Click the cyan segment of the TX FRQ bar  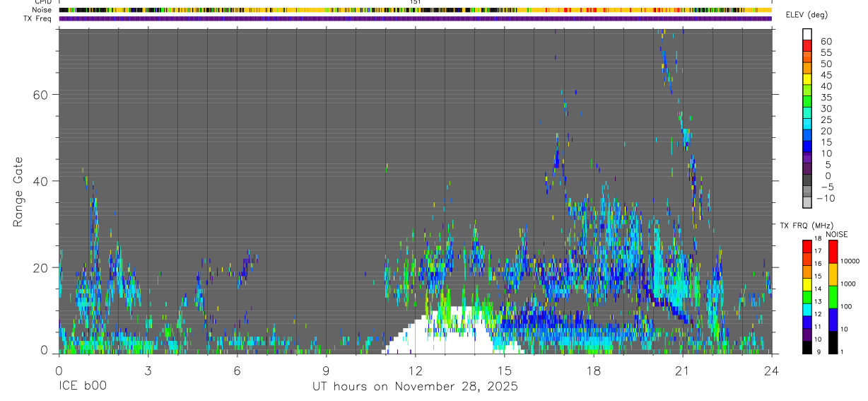(807, 310)
